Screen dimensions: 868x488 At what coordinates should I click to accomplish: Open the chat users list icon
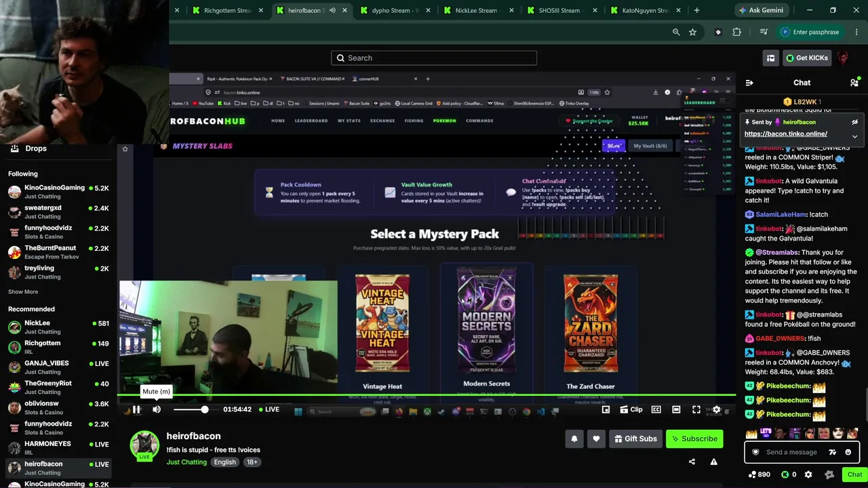tap(854, 83)
